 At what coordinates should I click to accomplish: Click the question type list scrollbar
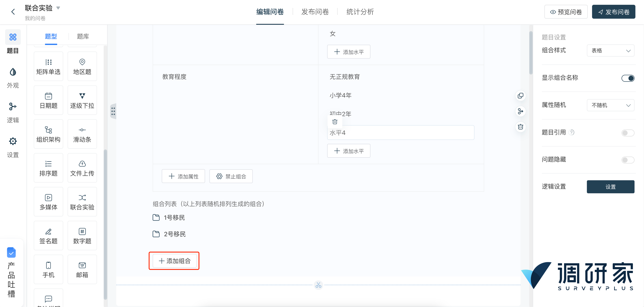tap(105, 224)
